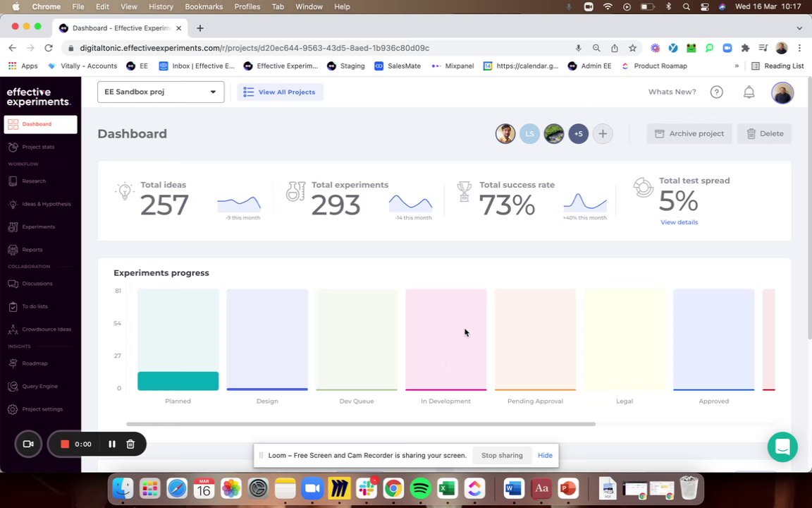Stop the Loom recording

coord(65,445)
